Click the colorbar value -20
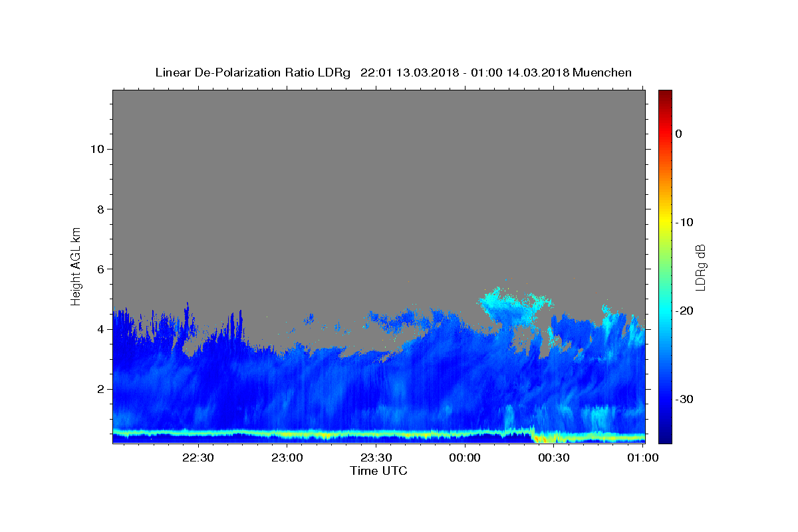The image size is (798, 532). [685, 311]
